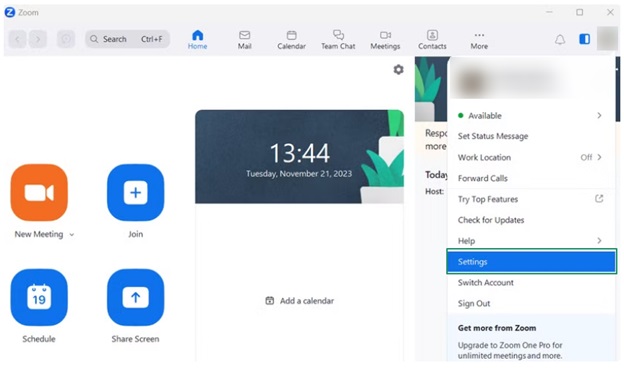
Task: Click the search magnifier icon
Action: [x=94, y=39]
